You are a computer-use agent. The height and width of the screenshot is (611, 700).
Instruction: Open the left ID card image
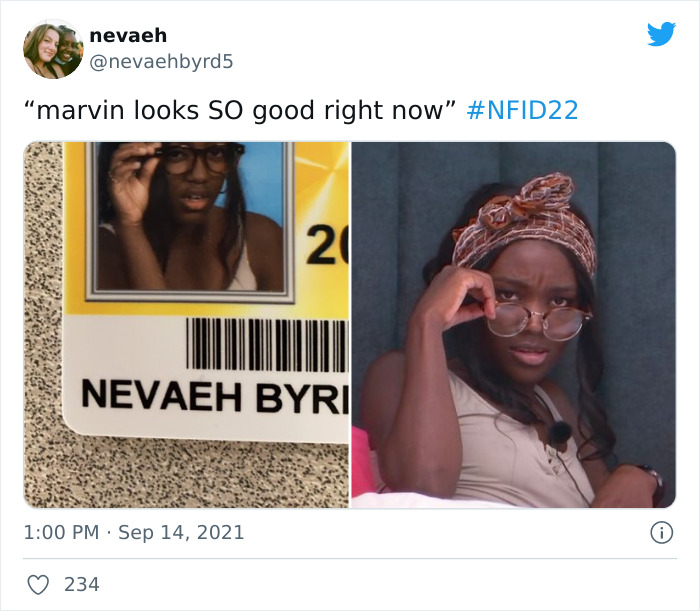pos(186,325)
